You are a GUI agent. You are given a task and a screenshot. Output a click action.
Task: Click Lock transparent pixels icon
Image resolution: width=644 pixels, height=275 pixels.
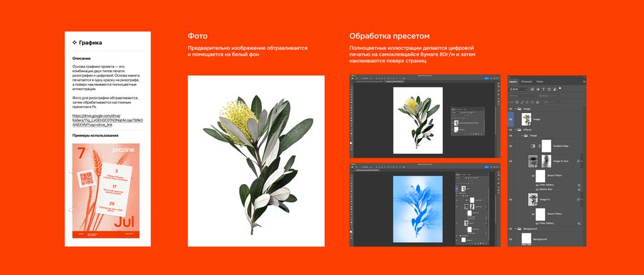coord(517,102)
